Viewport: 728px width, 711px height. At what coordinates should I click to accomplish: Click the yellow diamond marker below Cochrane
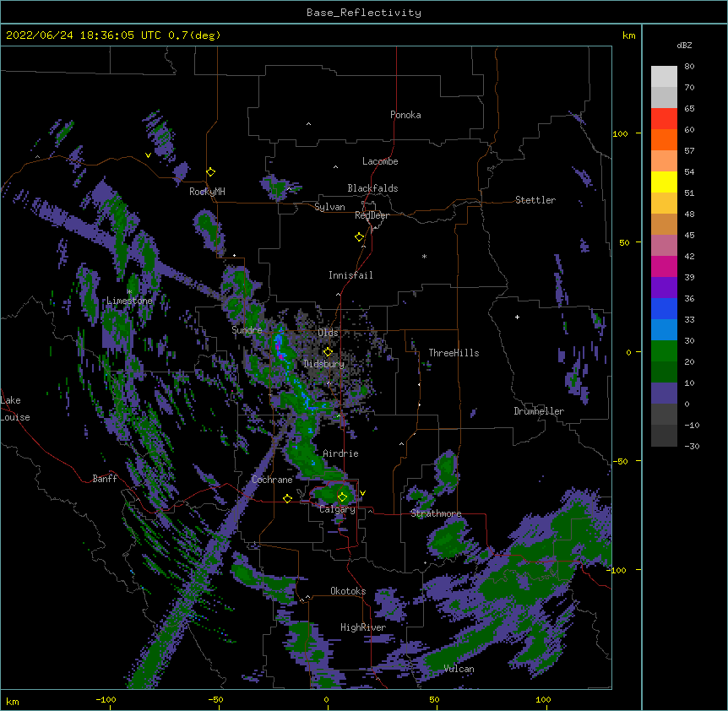coord(287,498)
